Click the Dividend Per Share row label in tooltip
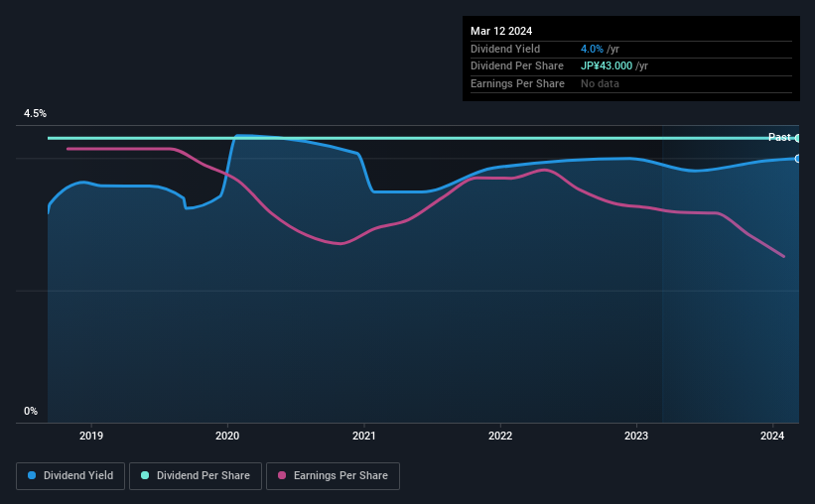The width and height of the screenshot is (815, 504). click(516, 66)
